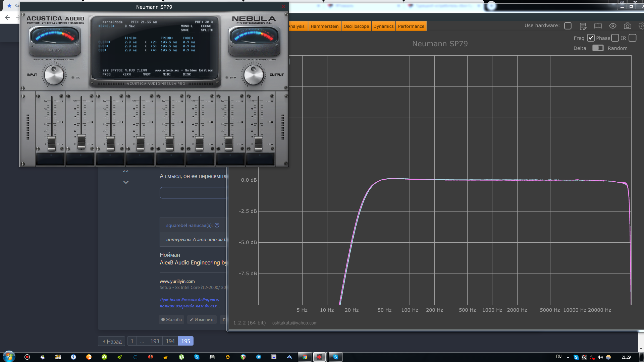Click the double up-chevron vote icon
Screen dimensions: 644x362
pyautogui.click(x=126, y=172)
